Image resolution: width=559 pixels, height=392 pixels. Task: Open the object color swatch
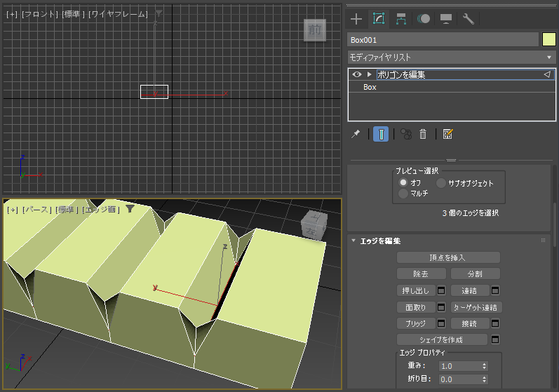click(549, 39)
